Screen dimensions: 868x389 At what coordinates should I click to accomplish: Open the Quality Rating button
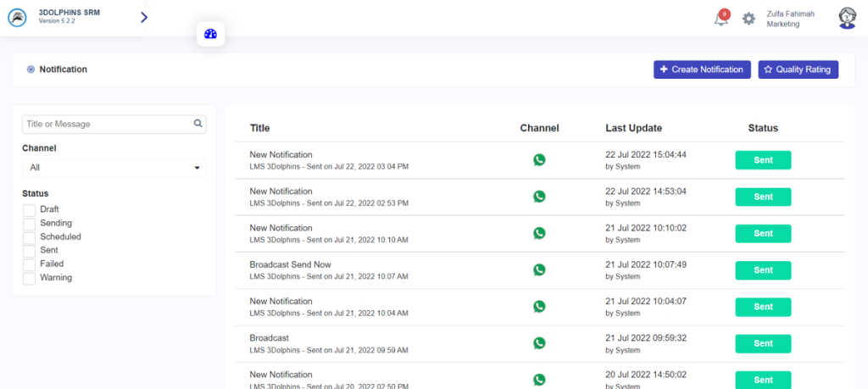798,69
